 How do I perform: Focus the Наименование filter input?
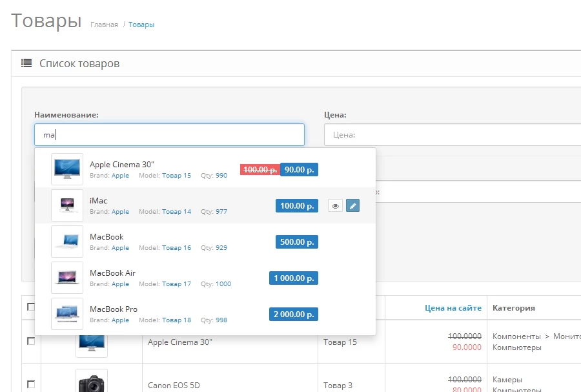[169, 135]
